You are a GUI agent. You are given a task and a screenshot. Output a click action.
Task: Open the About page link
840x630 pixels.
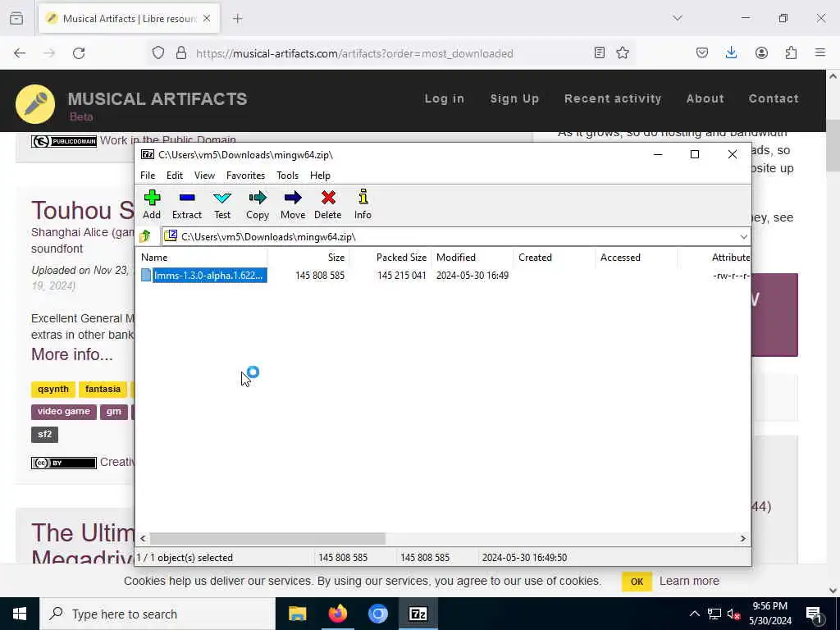coord(705,98)
